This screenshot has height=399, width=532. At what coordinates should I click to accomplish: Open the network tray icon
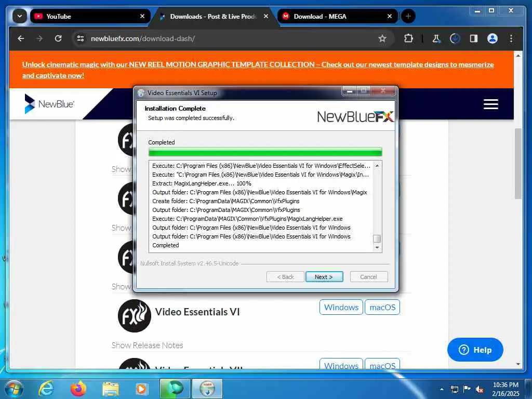tap(454, 389)
